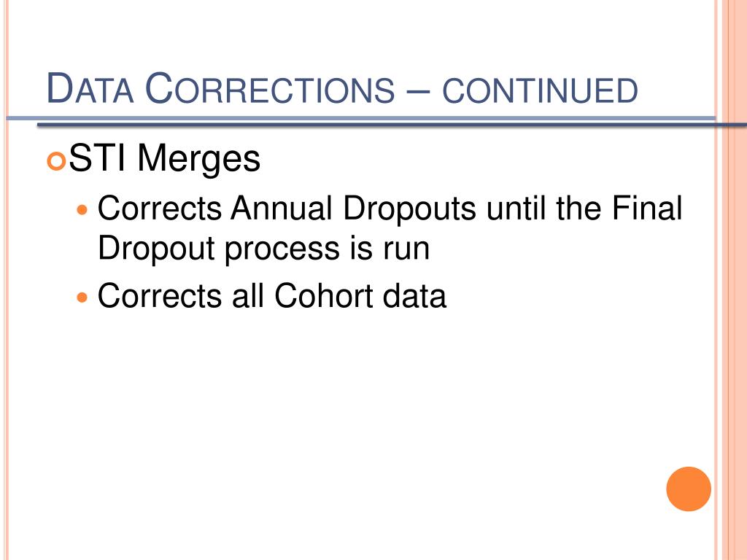The image size is (747, 560).
Task: Click the word CONTINUED in the title
Action: coord(541,90)
